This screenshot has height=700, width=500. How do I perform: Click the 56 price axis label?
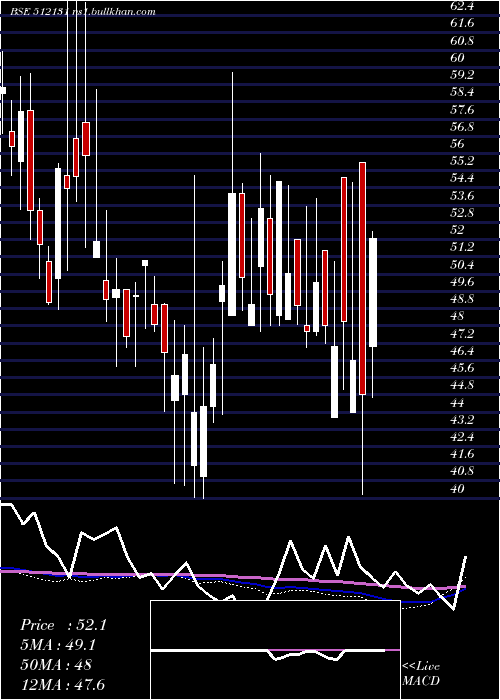(458, 144)
